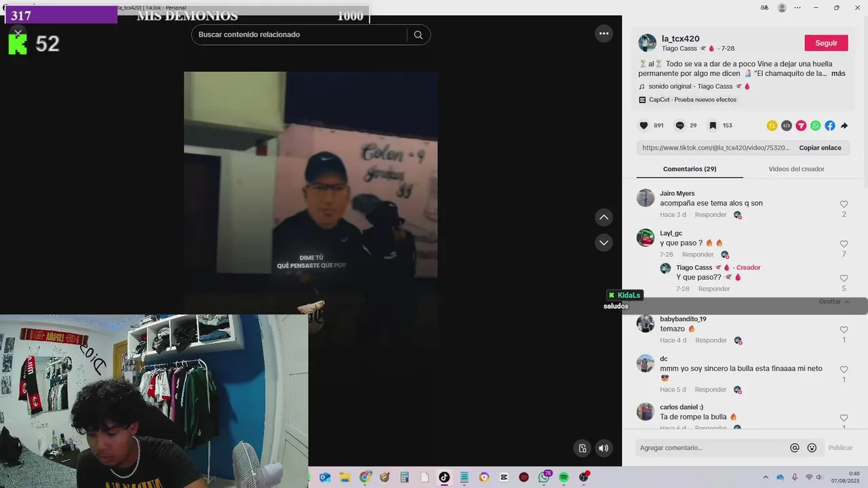Open the emoji picker in comment box
The width and height of the screenshot is (868, 488).
pyautogui.click(x=812, y=448)
